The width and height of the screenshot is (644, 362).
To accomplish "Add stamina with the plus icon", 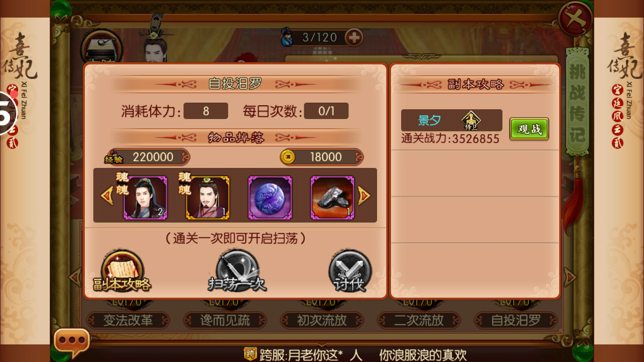I will pos(354,38).
